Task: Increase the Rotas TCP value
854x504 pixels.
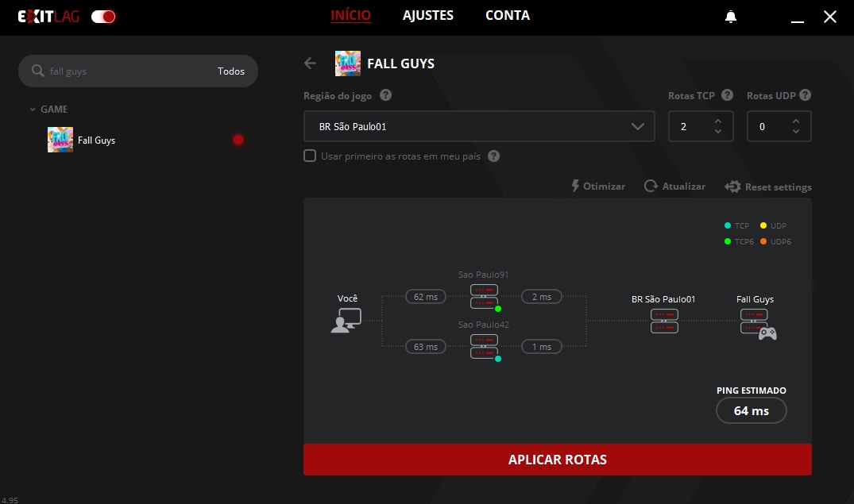Action: click(718, 121)
